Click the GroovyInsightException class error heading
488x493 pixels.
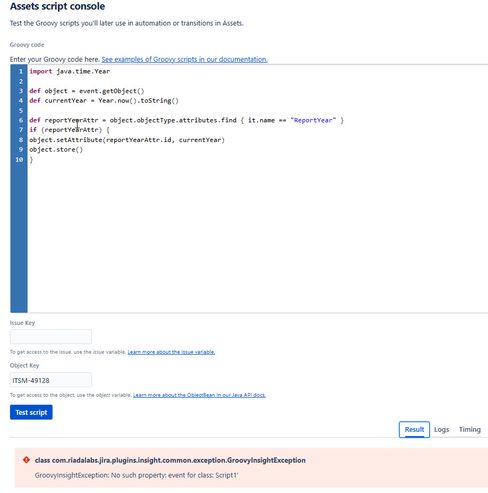pyautogui.click(x=170, y=460)
